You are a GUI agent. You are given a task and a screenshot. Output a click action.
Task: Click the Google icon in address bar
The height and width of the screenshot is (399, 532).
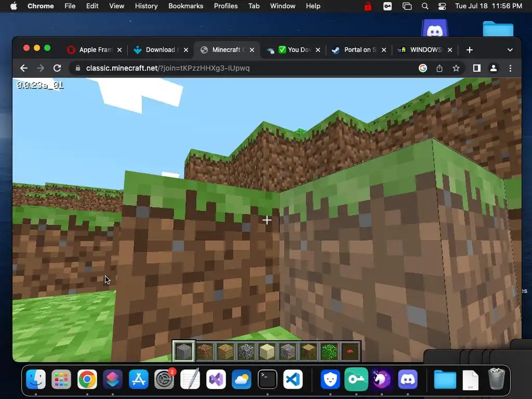[423, 68]
